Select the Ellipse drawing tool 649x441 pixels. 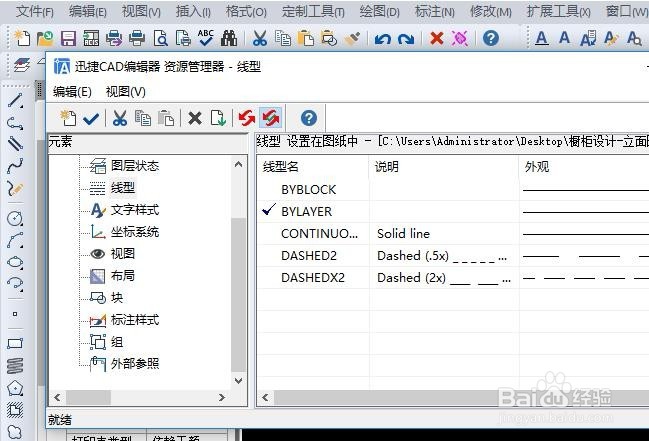[x=15, y=262]
